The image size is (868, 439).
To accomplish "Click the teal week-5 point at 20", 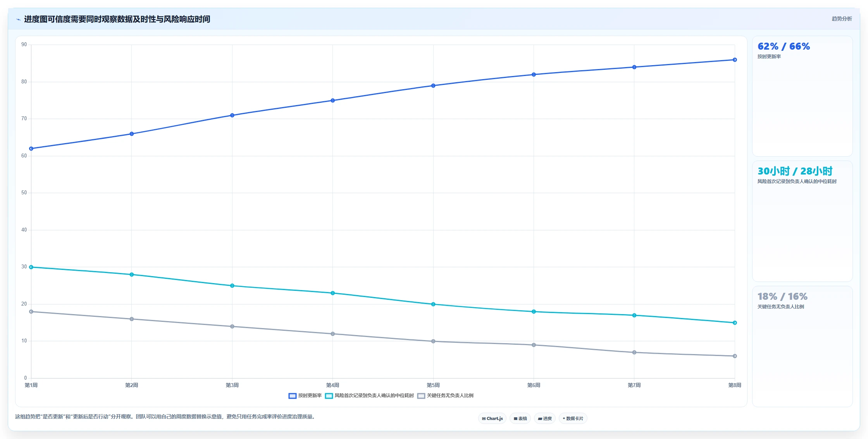I will 433,304.
